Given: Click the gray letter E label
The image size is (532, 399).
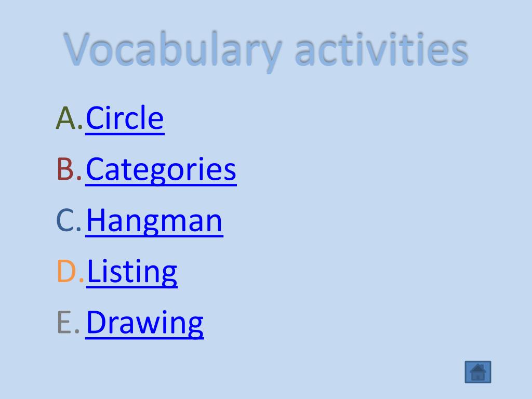Looking at the screenshot, I should [68, 322].
